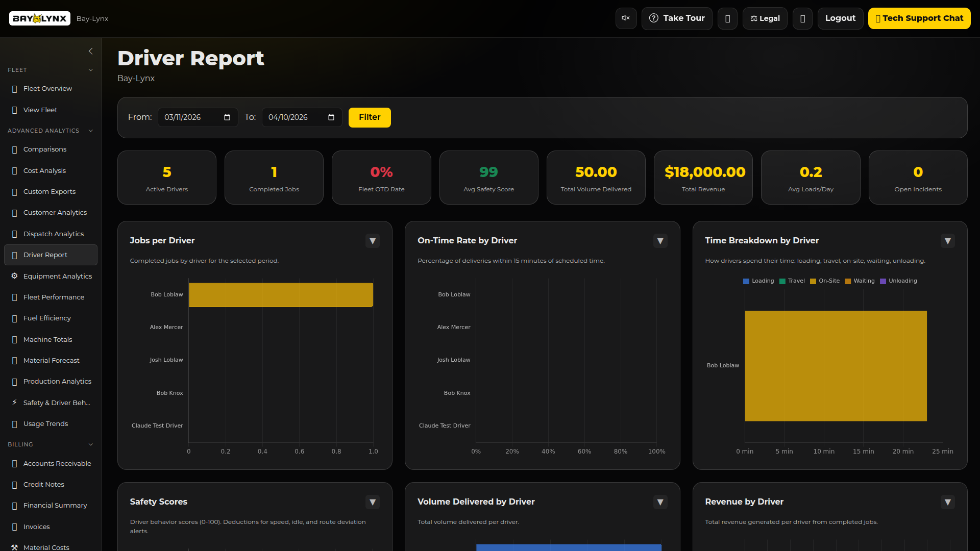Image resolution: width=980 pixels, height=551 pixels.
Task: Toggle the Waiting legend series
Action: point(860,281)
